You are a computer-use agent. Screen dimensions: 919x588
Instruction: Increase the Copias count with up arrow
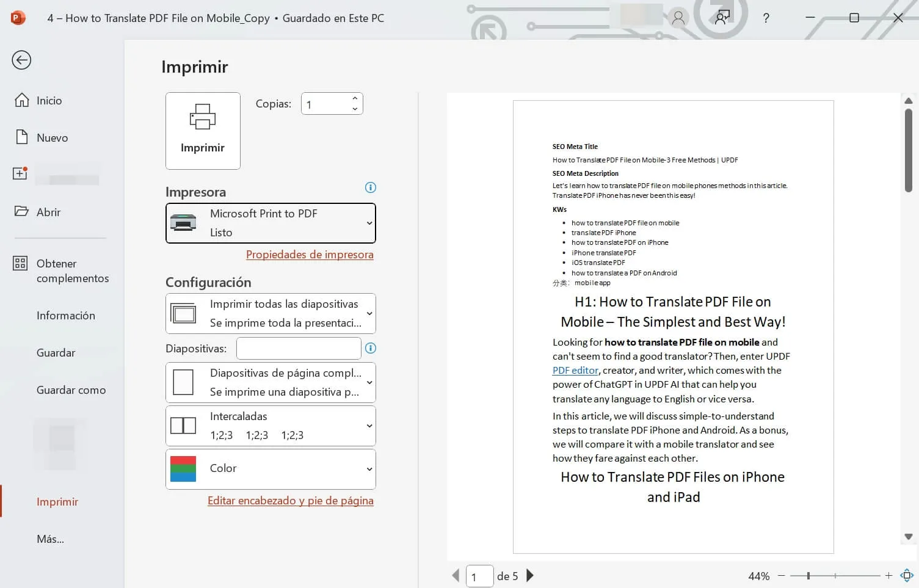tap(355, 98)
